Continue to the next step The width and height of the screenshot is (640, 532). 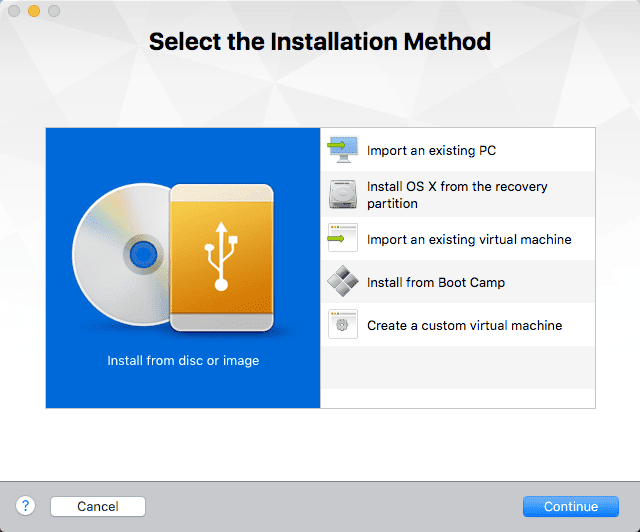point(571,506)
